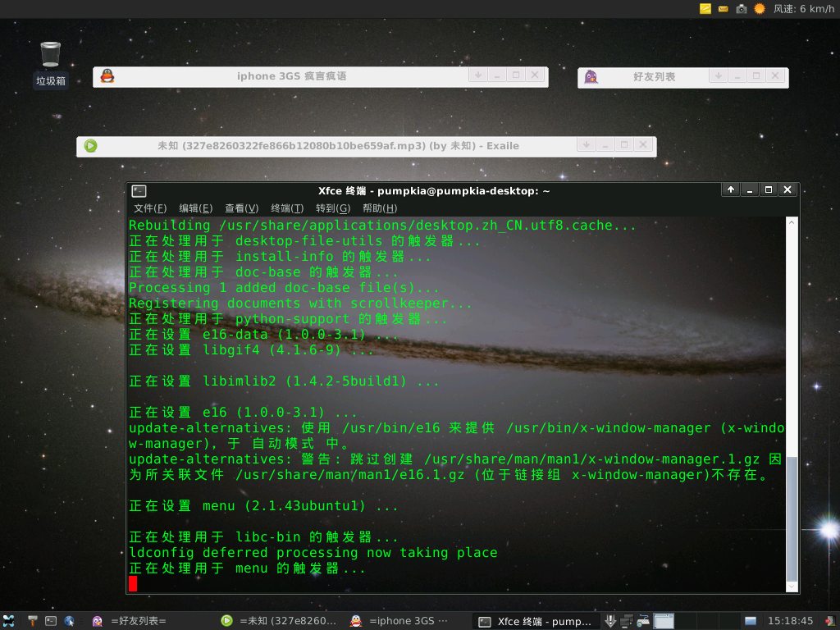
Task: Click the 风速: 6 km/h weather text
Action: click(804, 8)
